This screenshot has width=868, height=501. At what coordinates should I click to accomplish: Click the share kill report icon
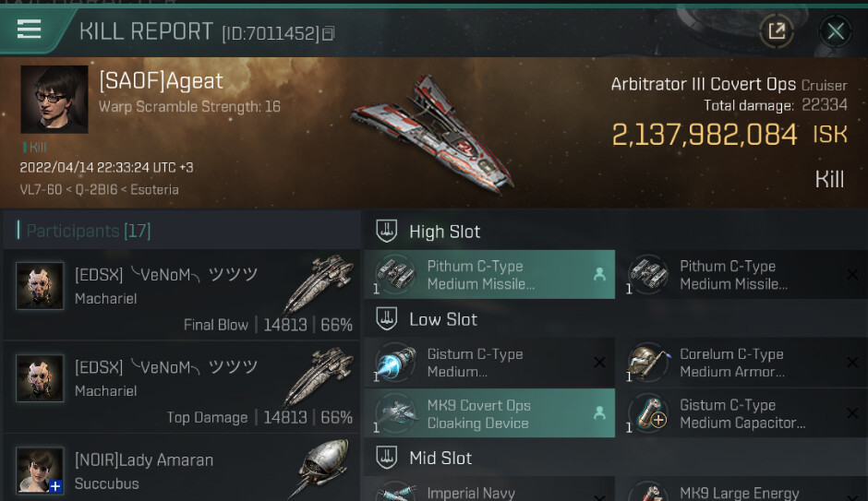click(x=777, y=31)
